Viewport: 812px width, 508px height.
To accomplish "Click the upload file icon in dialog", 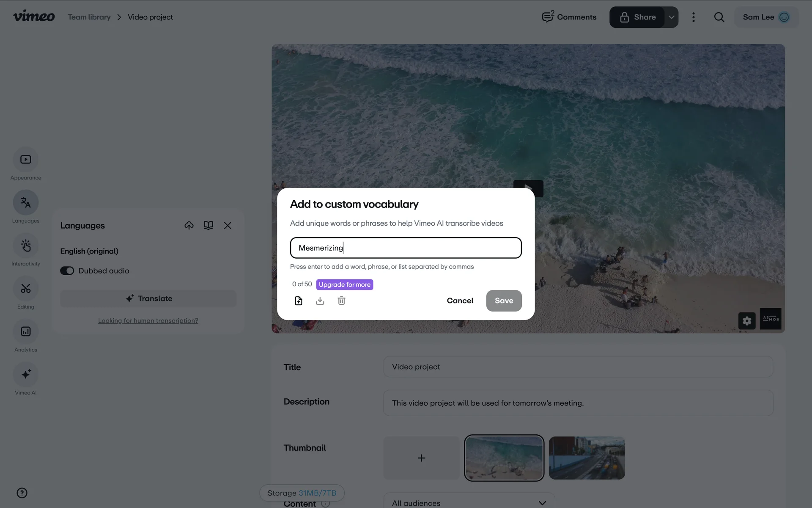I will point(299,301).
